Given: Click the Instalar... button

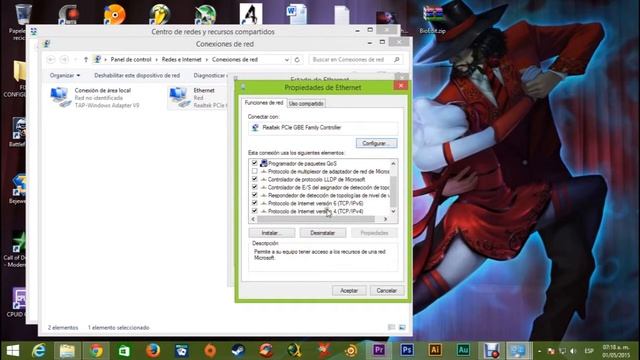Looking at the screenshot, I should coord(272,233).
